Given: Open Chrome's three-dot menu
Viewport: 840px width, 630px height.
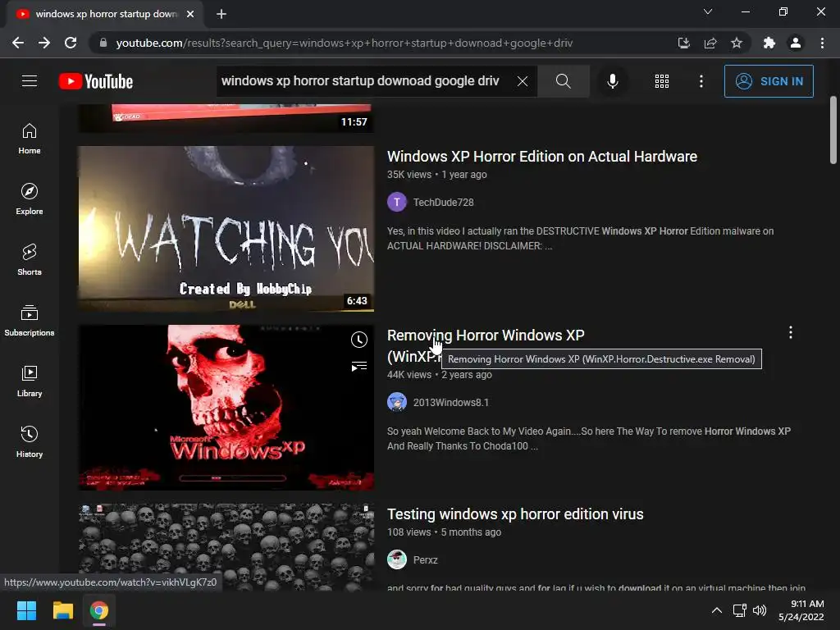Looking at the screenshot, I should click(x=822, y=43).
